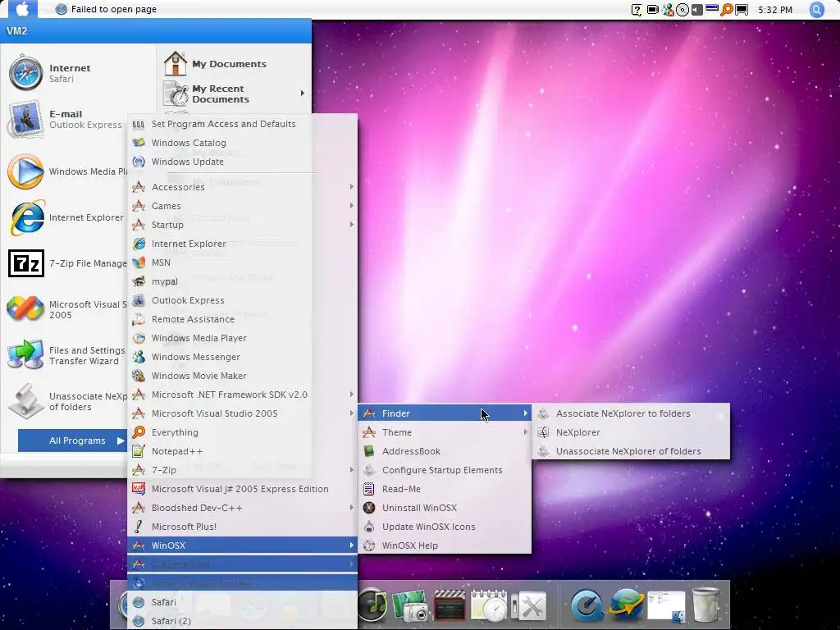Open WinOSX Help
Viewport: 840px width, 630px height.
click(x=445, y=546)
